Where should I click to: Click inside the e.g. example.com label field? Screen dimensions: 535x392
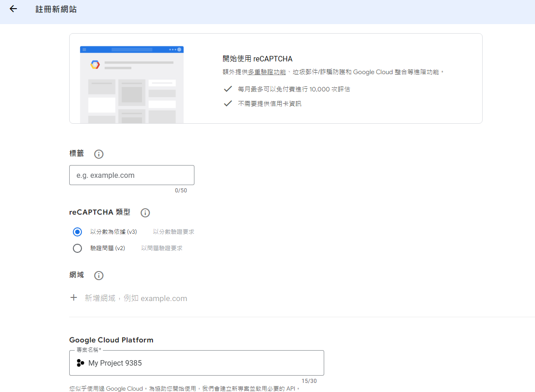pos(132,175)
